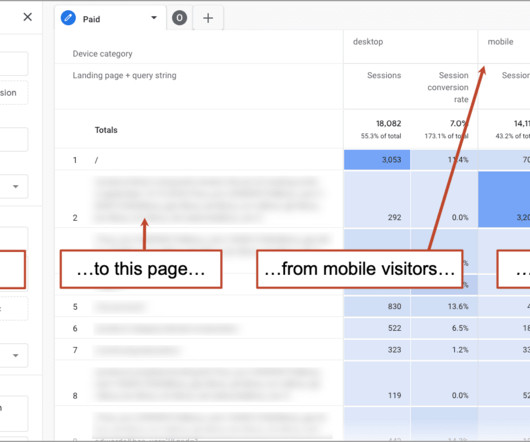Sort by Session conversion rate column
The image size is (530, 442).
tap(448, 87)
